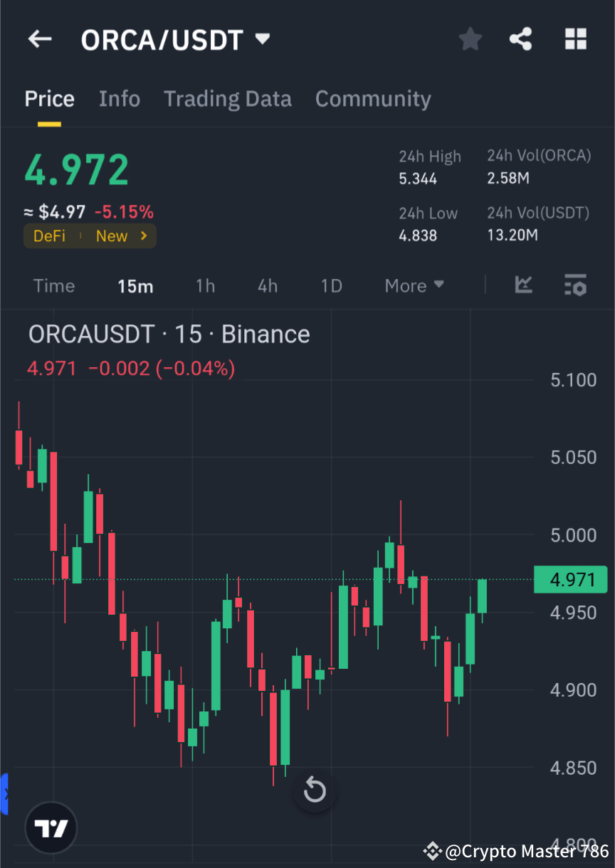This screenshot has height=868, width=615.
Task: Select the Time interval option
Action: click(x=53, y=285)
